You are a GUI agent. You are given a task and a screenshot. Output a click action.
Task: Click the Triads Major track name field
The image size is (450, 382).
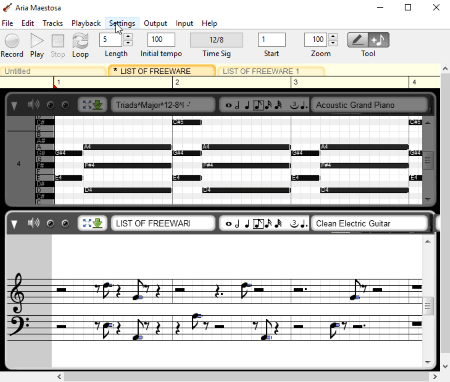coord(163,105)
